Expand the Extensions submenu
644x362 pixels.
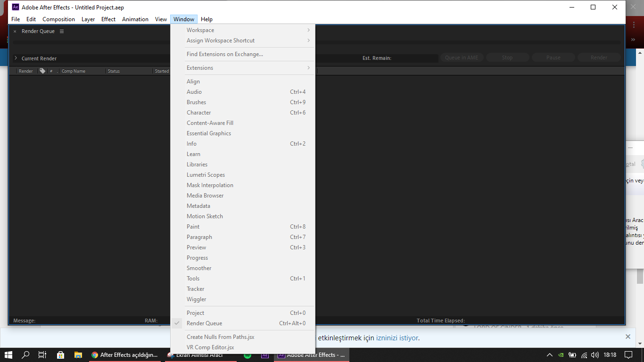click(x=243, y=68)
